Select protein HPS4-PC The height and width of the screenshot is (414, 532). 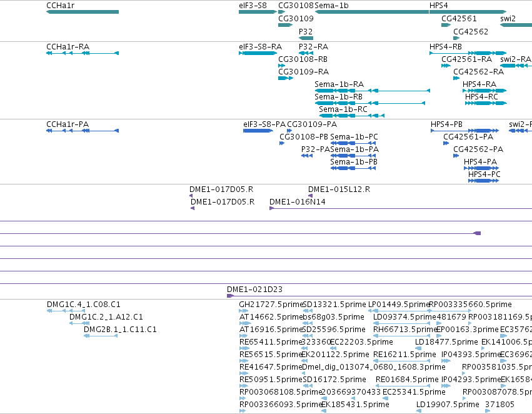[484, 174]
